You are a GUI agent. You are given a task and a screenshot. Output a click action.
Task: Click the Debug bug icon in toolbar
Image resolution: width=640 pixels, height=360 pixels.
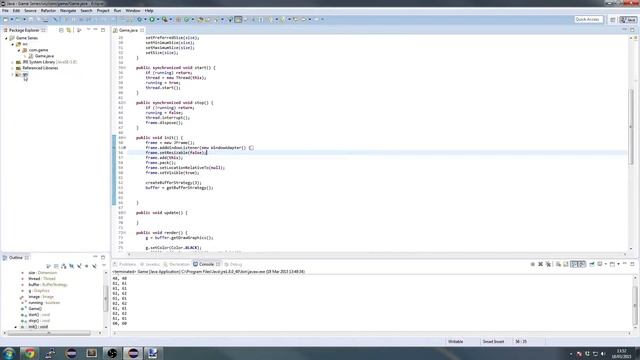140,19
